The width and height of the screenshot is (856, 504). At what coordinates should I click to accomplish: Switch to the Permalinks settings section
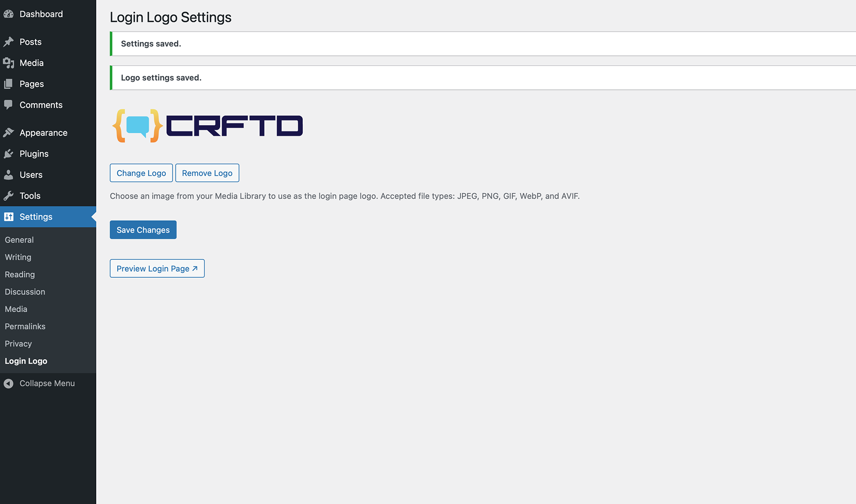click(x=25, y=326)
